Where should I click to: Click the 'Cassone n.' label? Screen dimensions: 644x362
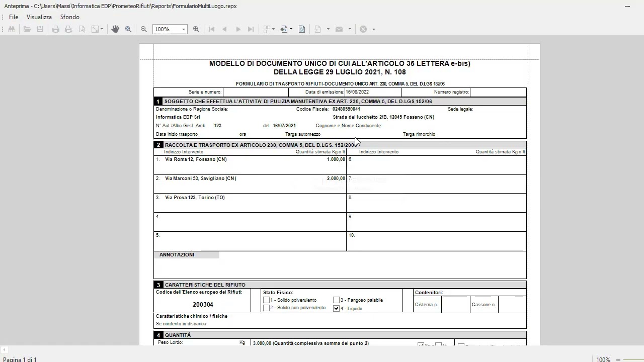click(x=484, y=305)
